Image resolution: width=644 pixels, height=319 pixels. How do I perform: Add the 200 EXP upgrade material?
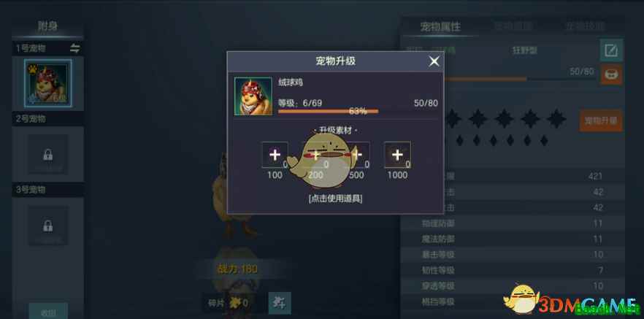point(315,155)
